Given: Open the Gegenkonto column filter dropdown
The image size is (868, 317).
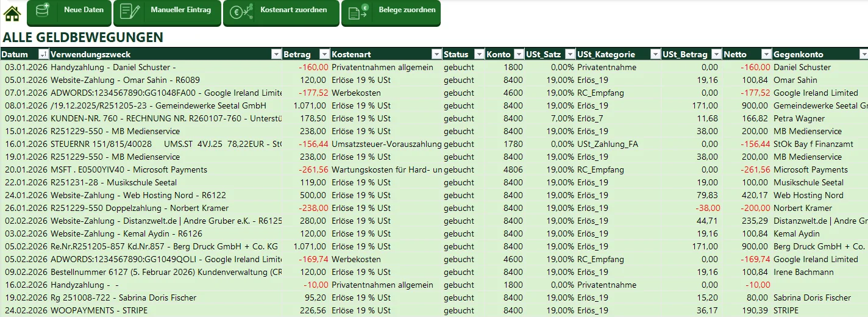Looking at the screenshot, I should coord(863,54).
